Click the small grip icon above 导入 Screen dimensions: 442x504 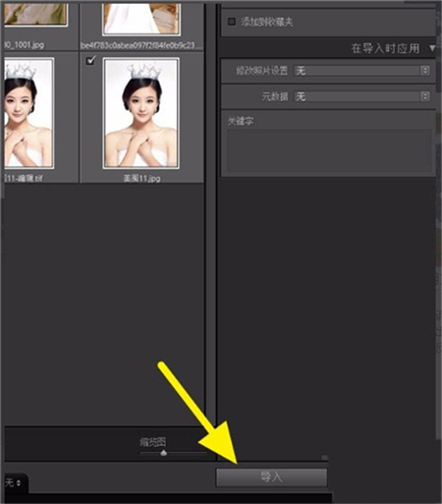pyautogui.click(x=324, y=457)
